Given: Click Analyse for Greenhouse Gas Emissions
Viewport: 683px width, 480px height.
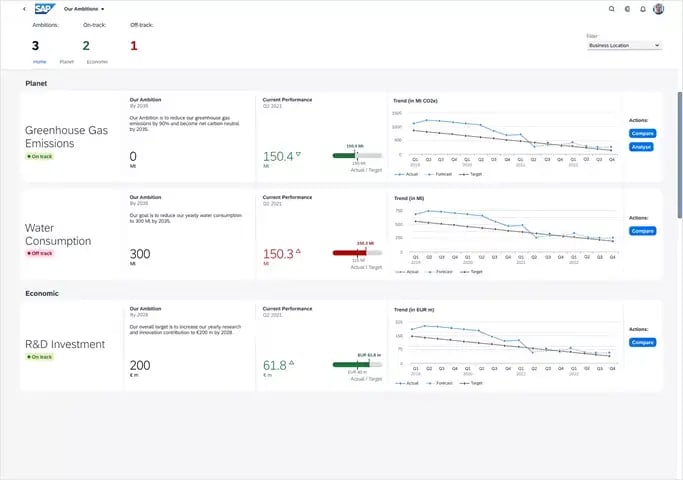Looking at the screenshot, I should pyautogui.click(x=641, y=147).
